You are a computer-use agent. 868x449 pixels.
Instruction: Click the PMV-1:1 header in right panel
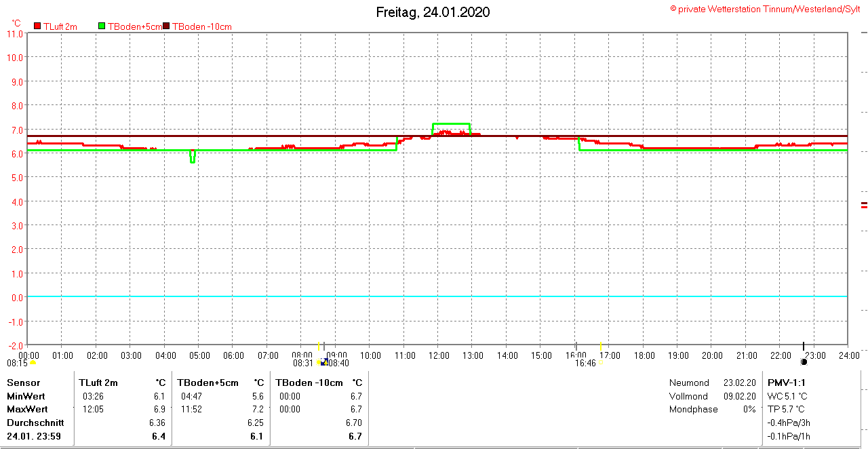[x=786, y=383]
